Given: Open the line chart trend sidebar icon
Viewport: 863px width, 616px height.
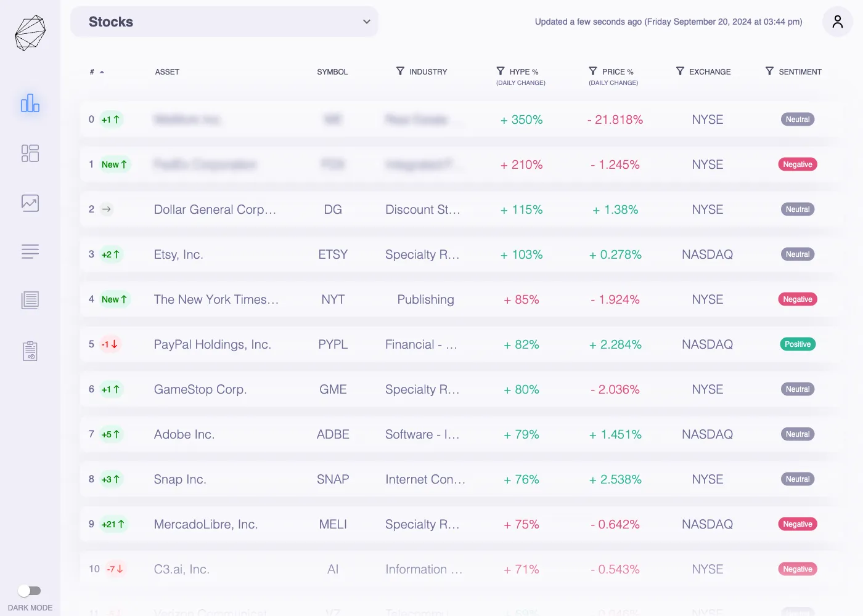Looking at the screenshot, I should pyautogui.click(x=30, y=203).
